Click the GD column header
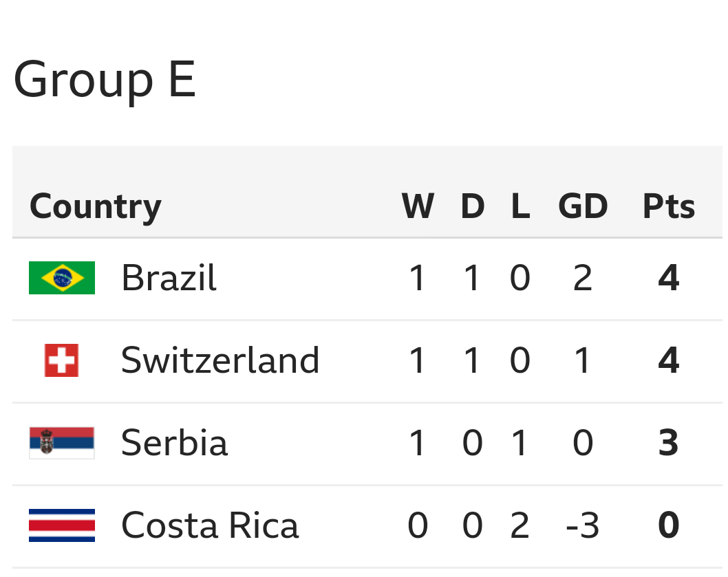This screenshot has height=577, width=728. 583,206
